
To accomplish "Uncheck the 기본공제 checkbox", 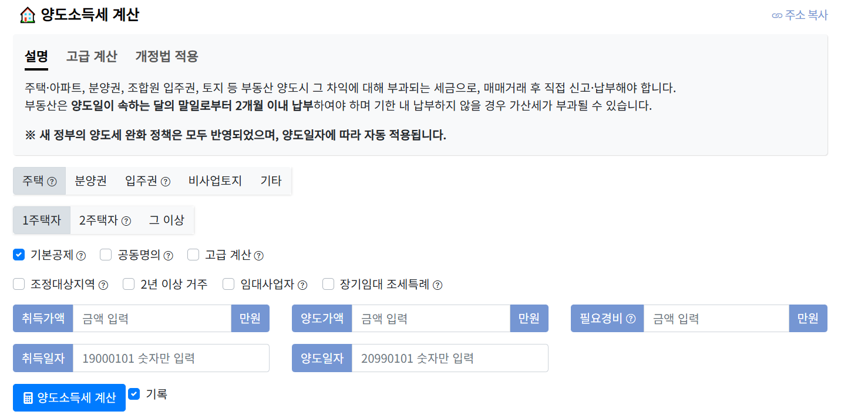I will click(18, 255).
